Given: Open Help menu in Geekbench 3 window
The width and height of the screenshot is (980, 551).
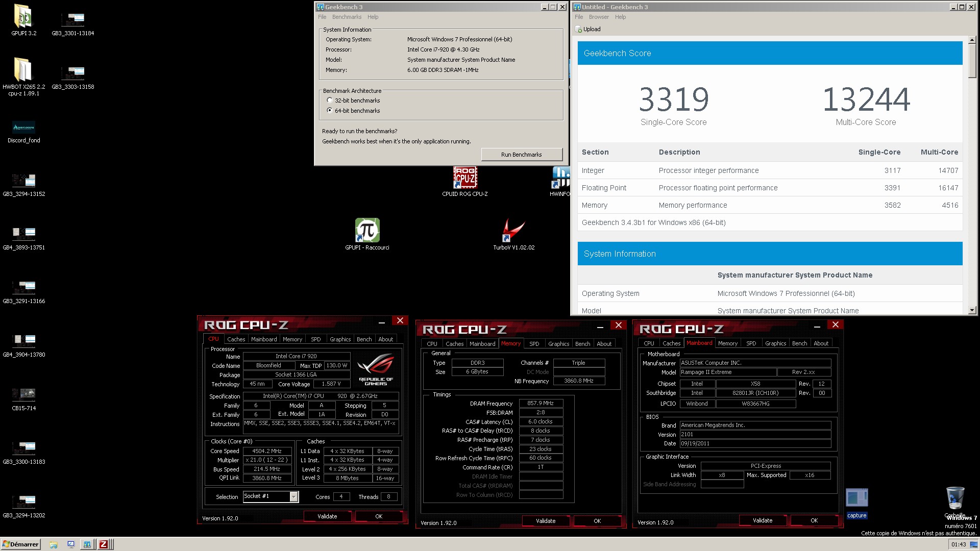Looking at the screenshot, I should [x=373, y=17].
